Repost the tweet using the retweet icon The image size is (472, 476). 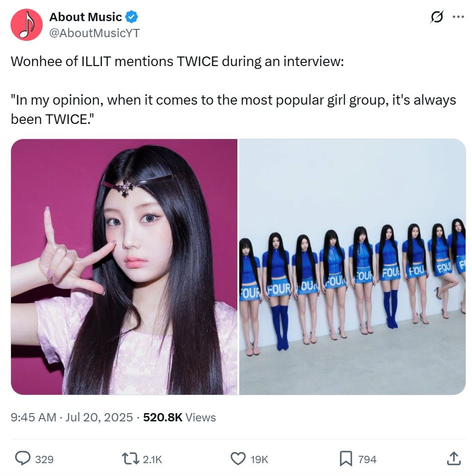130,459
